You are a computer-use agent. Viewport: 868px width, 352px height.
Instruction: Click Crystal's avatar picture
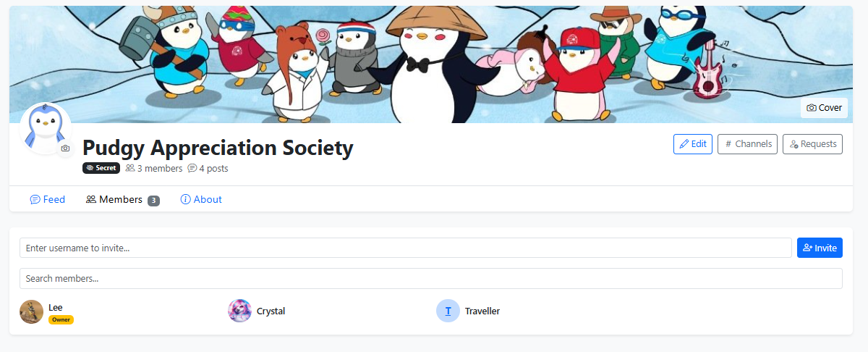pyautogui.click(x=240, y=311)
